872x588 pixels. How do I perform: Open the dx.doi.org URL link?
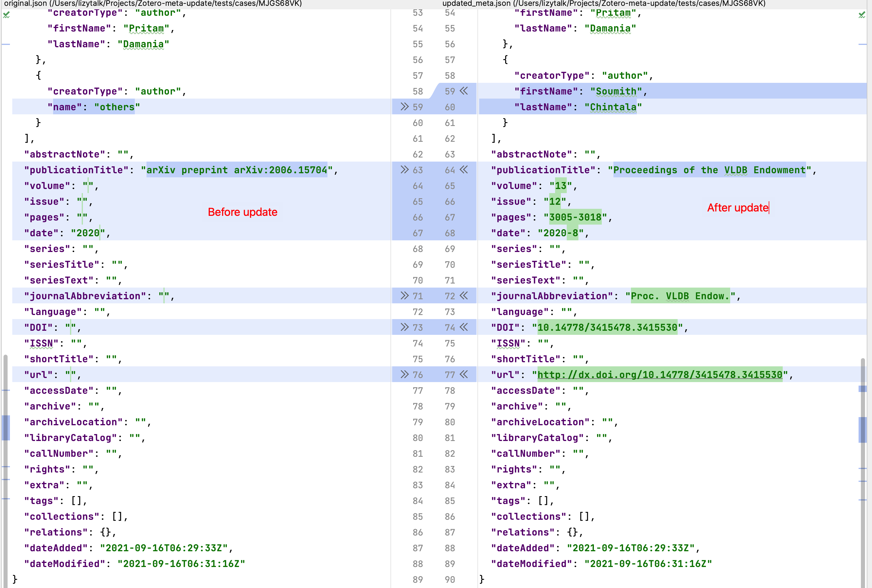[x=660, y=374]
